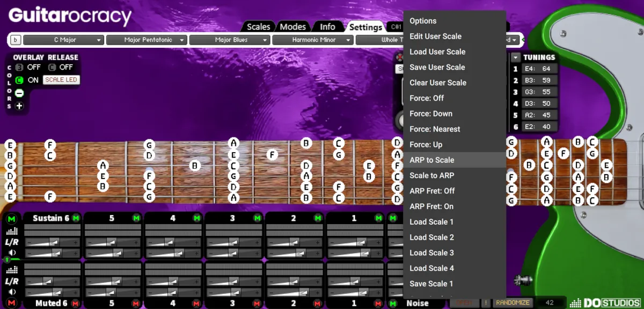Toggle Release OFF indicator
This screenshot has height=309, width=644.
(x=52, y=67)
